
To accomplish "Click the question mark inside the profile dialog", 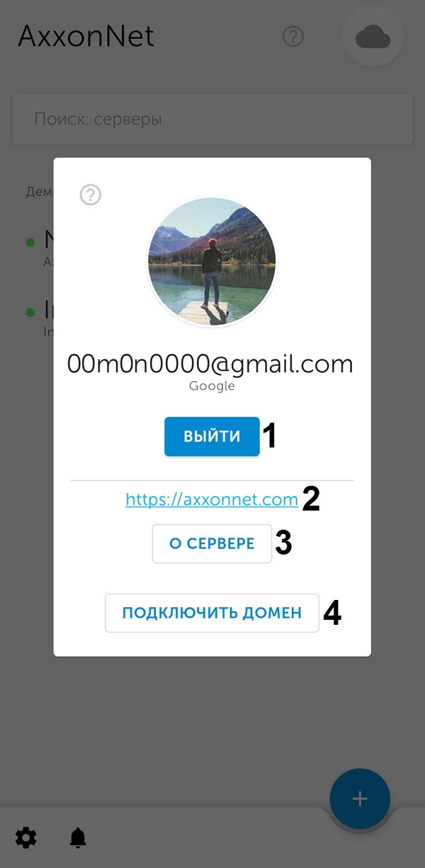I will click(91, 194).
